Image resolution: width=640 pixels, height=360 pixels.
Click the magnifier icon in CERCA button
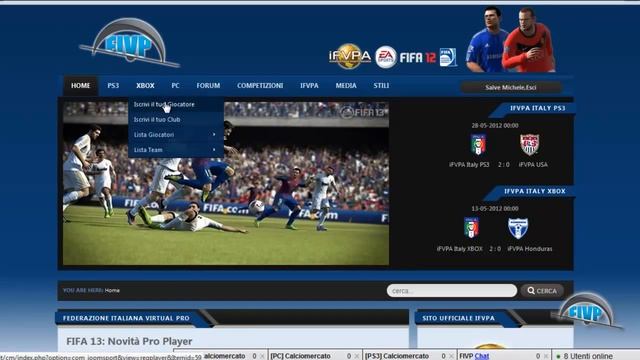point(531,290)
